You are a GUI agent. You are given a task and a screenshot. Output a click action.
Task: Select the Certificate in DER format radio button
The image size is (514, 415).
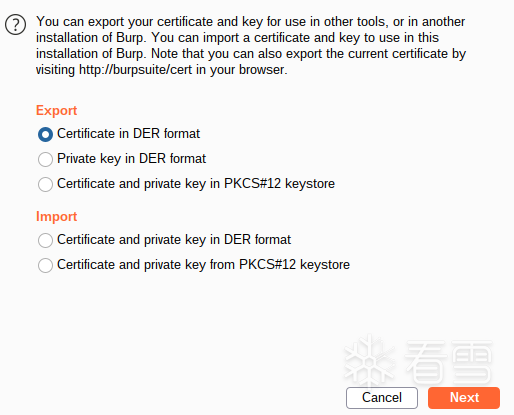coord(45,134)
